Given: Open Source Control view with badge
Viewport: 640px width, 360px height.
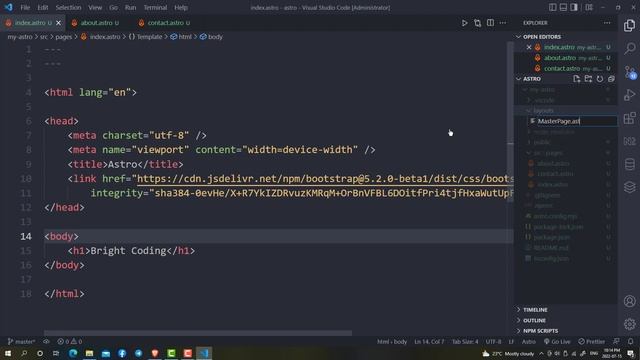Looking at the screenshot, I should pos(629,72).
